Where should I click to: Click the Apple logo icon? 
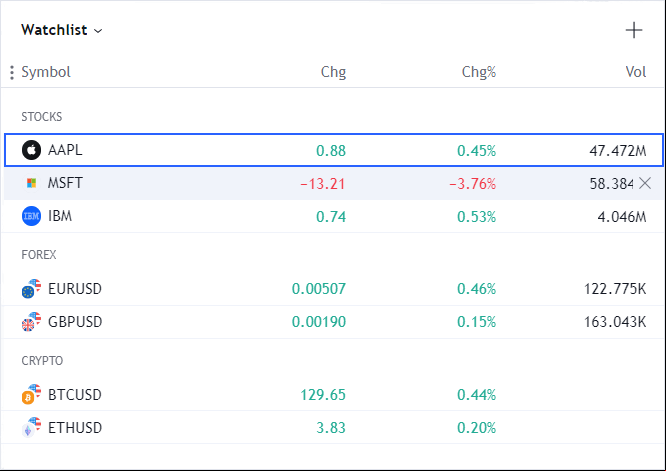31,150
